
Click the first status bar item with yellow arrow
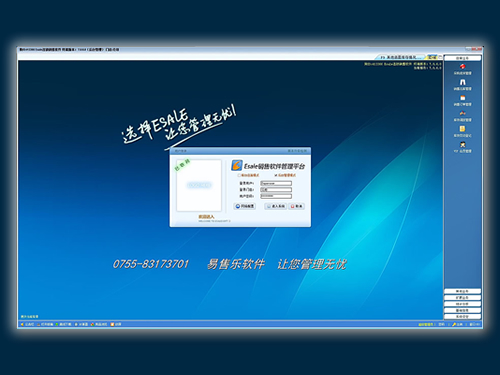(x=27, y=324)
